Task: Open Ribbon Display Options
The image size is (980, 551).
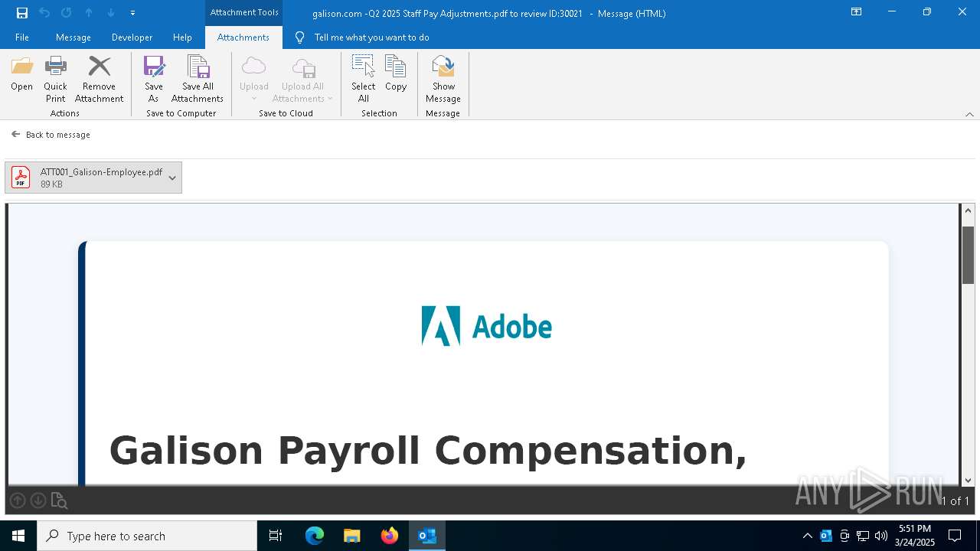Action: (857, 12)
